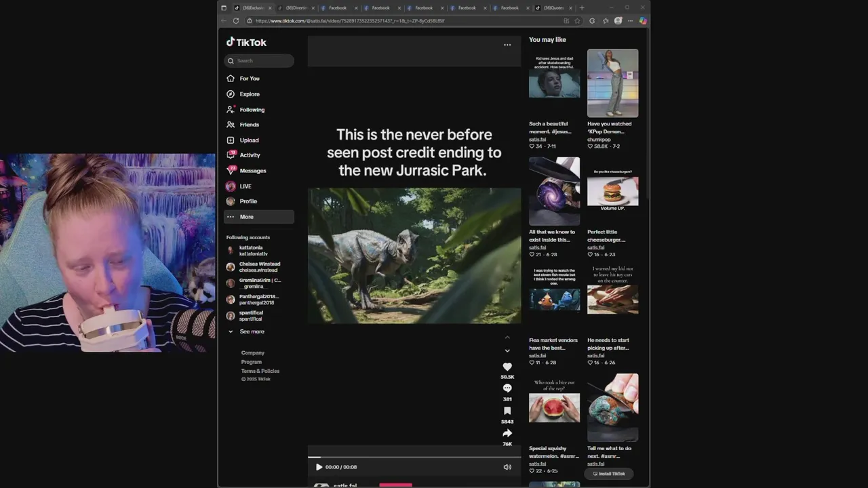868x488 pixels.
Task: Go to the previous video with up chevron
Action: point(507,338)
